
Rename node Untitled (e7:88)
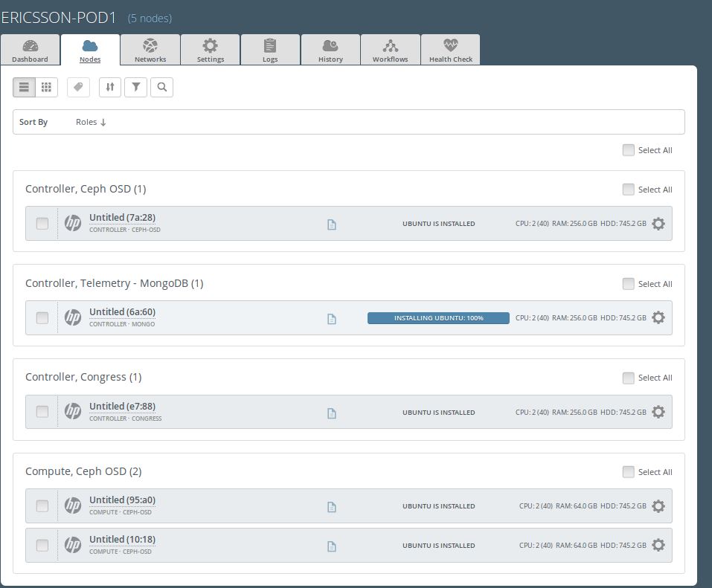[x=122, y=407]
